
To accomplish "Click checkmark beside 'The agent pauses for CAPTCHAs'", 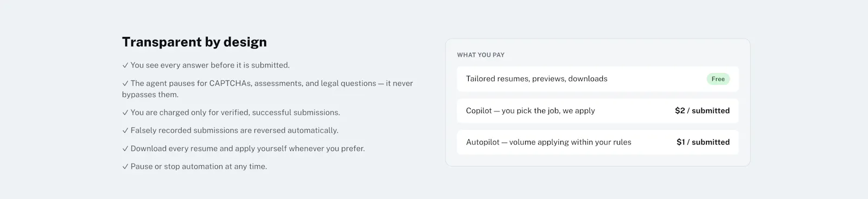I will point(125,83).
